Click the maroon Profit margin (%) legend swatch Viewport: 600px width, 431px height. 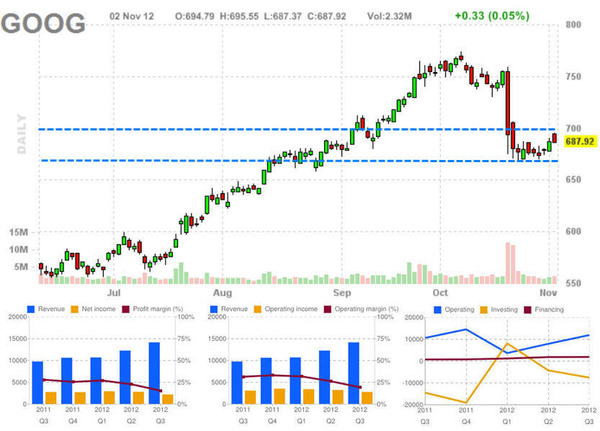[126, 309]
